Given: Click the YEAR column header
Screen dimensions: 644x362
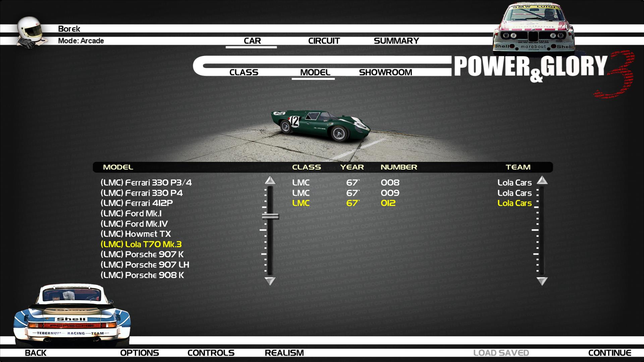Looking at the screenshot, I should click(352, 167).
